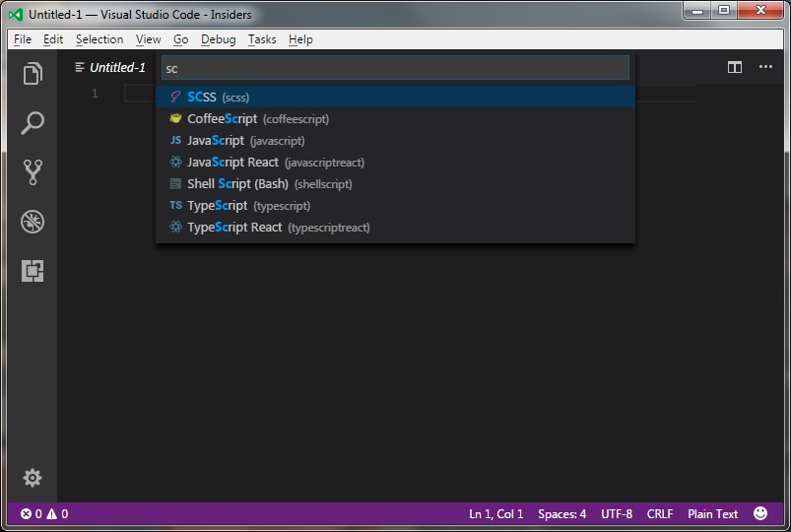Open the View menu

coord(149,39)
